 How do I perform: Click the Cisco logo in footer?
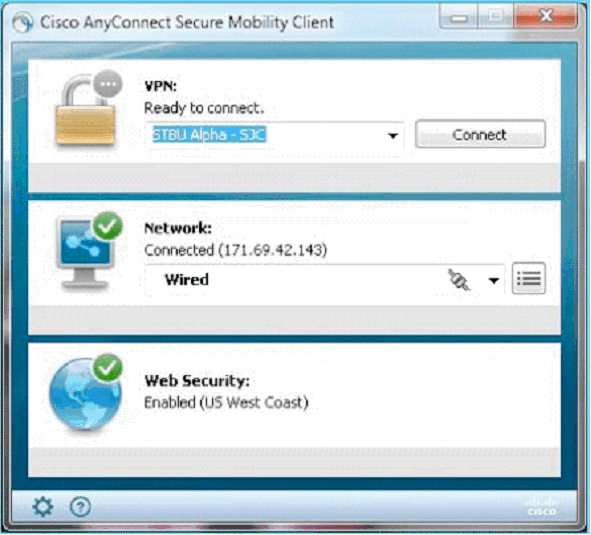tap(542, 506)
